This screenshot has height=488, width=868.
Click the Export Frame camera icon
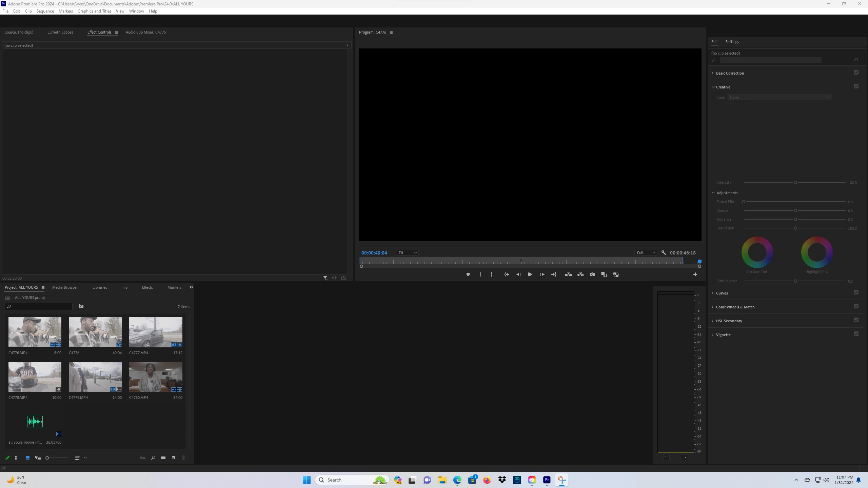coord(592,274)
